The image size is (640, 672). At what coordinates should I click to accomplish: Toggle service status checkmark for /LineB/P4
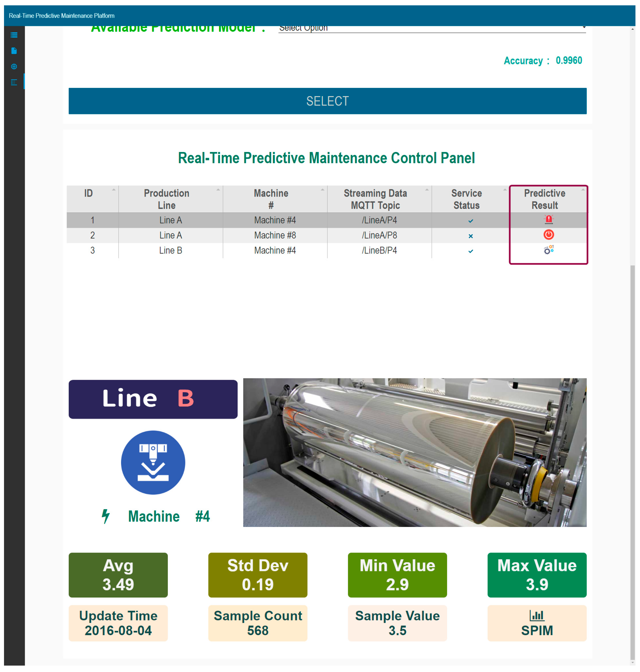pos(471,251)
